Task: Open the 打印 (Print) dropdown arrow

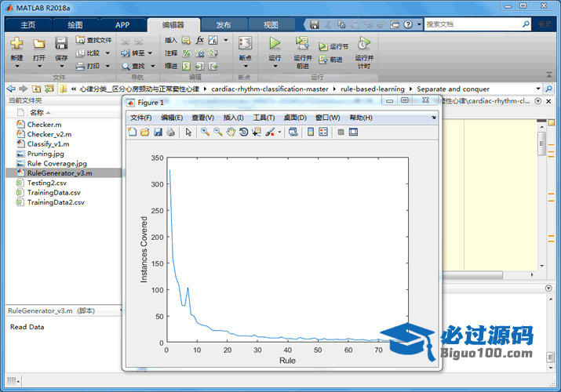Action: [107, 66]
